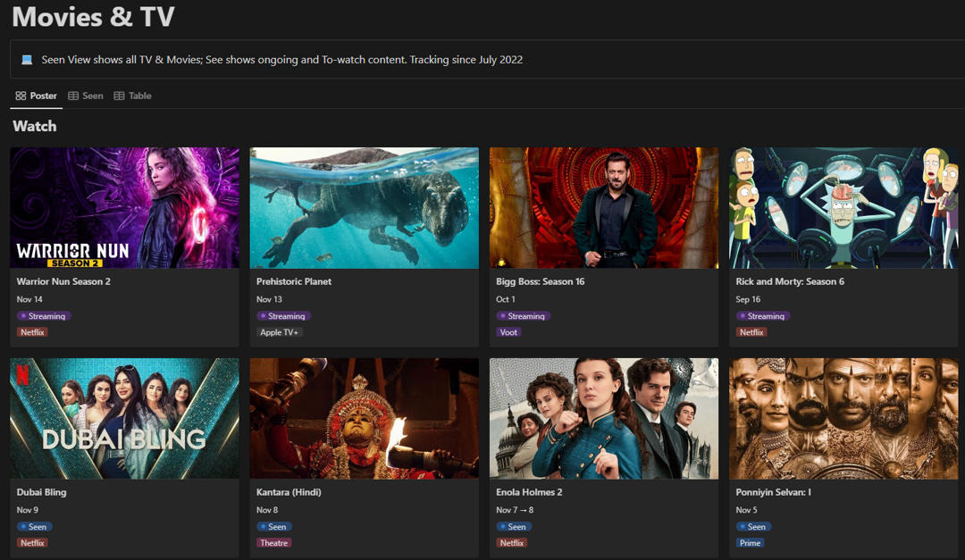Click the Voot platform tag
965x560 pixels.
[508, 332]
